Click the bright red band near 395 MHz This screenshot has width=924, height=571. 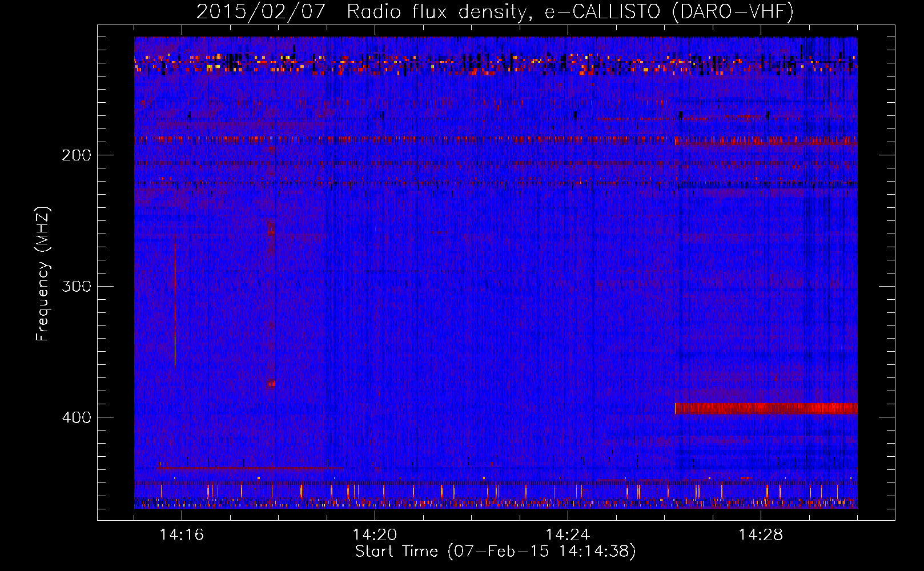click(766, 408)
